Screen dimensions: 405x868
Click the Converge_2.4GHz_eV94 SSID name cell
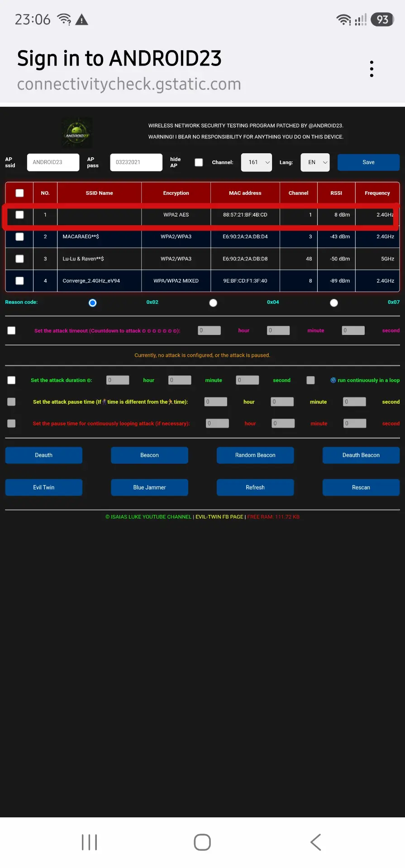click(x=100, y=281)
